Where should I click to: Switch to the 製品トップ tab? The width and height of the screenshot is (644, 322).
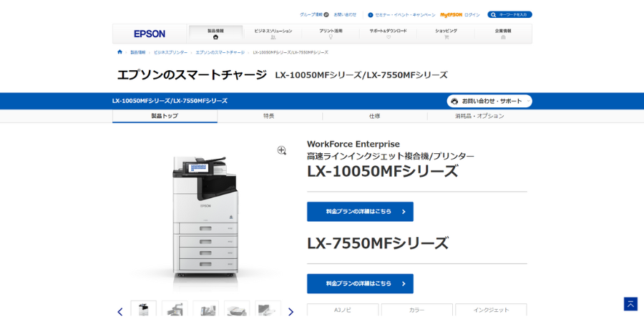tap(165, 116)
